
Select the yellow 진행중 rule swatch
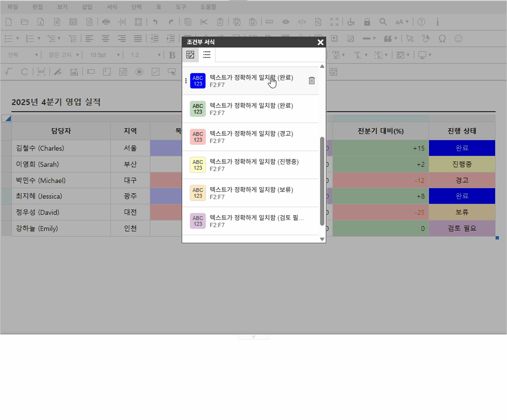[198, 165]
